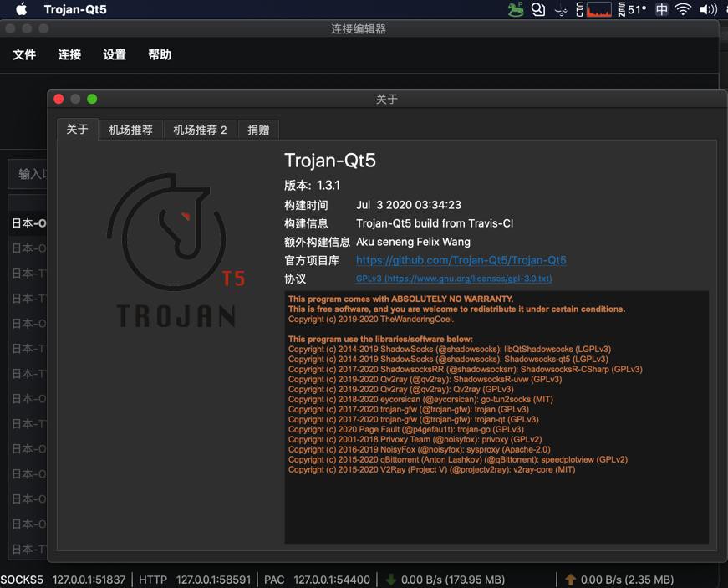This screenshot has width=728, height=588.
Task: Click the v2ray-core (MIT) copyright line
Action: click(x=432, y=469)
